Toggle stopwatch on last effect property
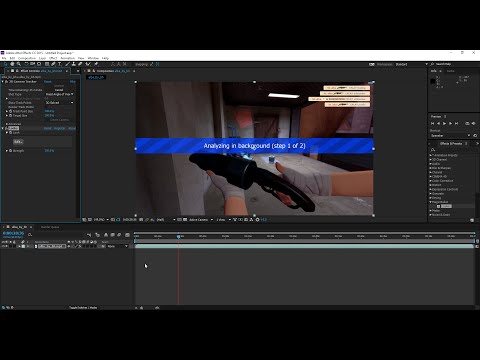The image size is (480, 360). click(x=10, y=151)
